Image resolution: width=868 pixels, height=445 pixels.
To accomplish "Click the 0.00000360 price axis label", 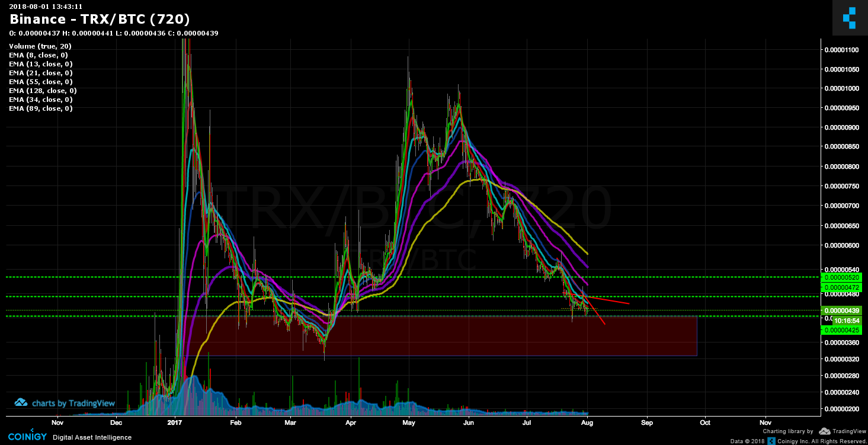I will coord(841,343).
